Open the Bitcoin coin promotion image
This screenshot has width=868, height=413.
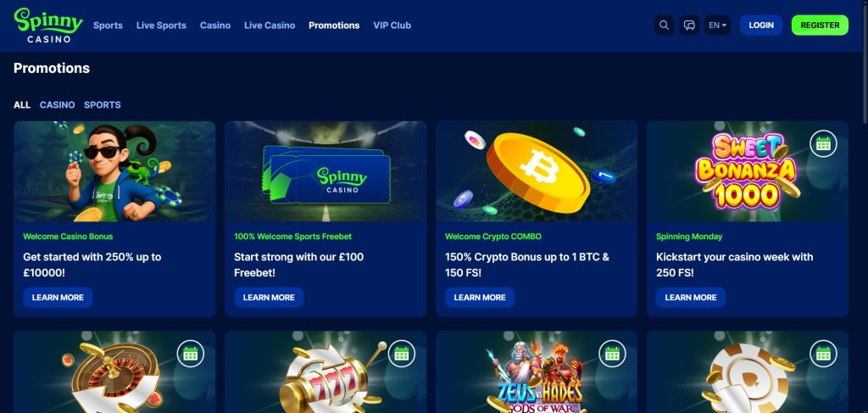coord(537,171)
